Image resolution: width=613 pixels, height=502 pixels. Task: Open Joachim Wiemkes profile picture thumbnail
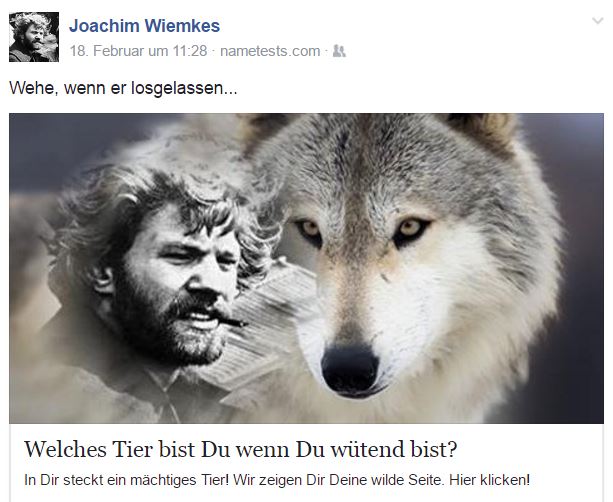point(34,37)
